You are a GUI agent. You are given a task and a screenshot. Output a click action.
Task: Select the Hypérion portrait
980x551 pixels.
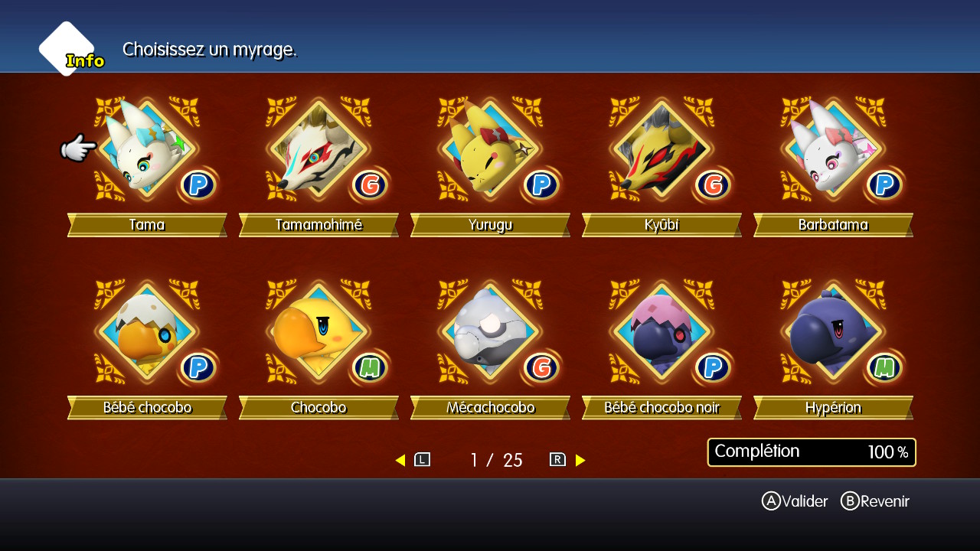(x=833, y=331)
